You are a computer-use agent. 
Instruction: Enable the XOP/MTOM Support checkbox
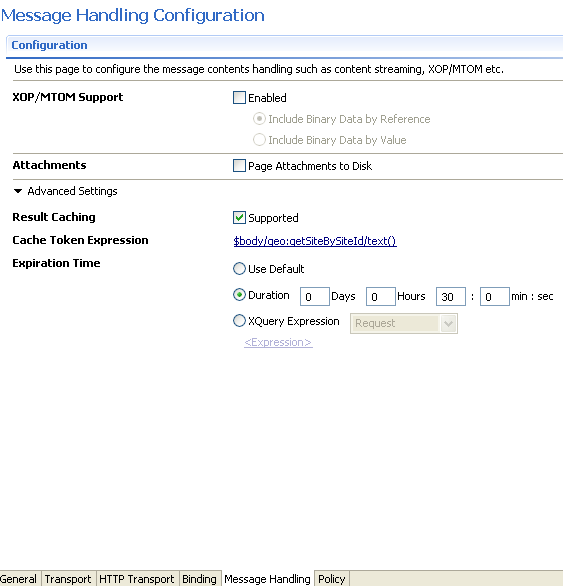pyautogui.click(x=239, y=98)
